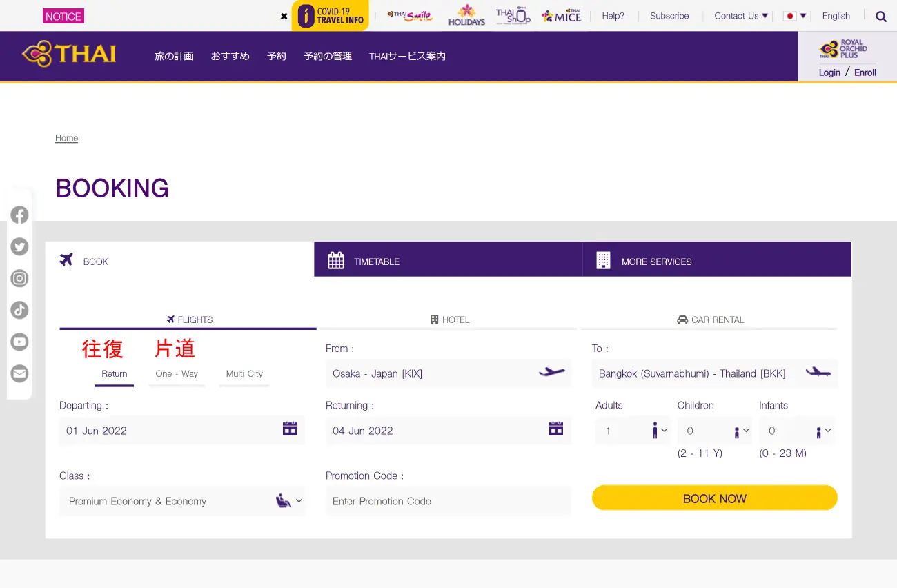Open the THAI Smile logo link

(410, 15)
